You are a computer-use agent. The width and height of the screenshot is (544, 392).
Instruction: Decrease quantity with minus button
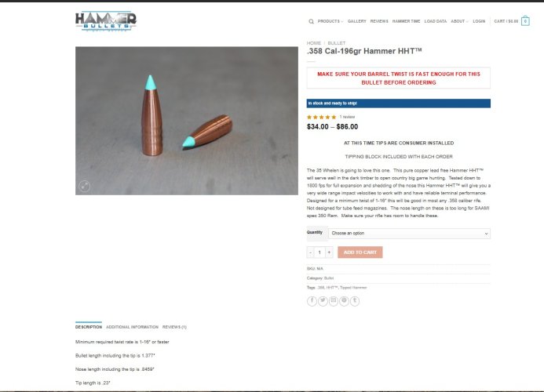pos(311,252)
